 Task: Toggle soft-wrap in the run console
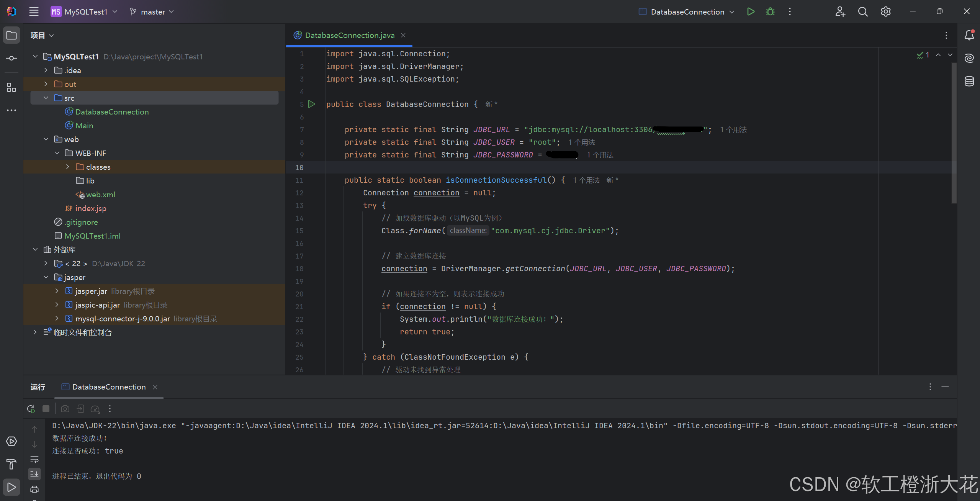click(34, 459)
